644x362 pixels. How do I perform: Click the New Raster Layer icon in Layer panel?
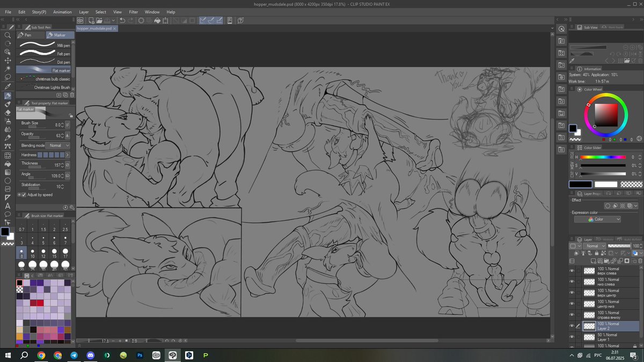[594, 261]
